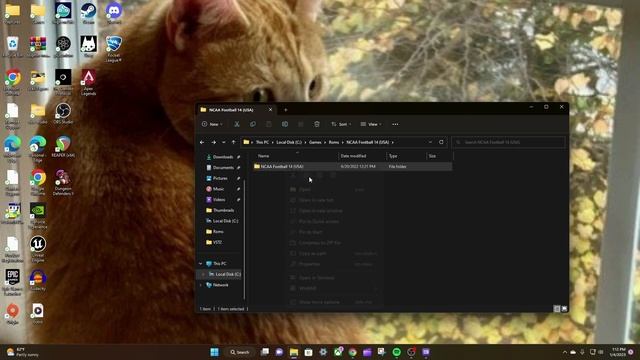Select This PC in the navigation pane
Image resolution: width=640 pixels, height=360 pixels.
[x=220, y=264]
